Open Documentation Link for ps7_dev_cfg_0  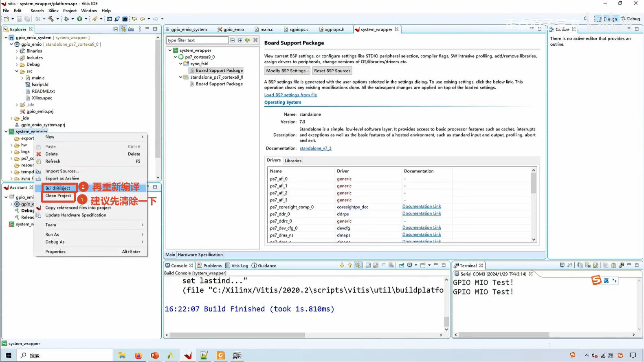422,228
